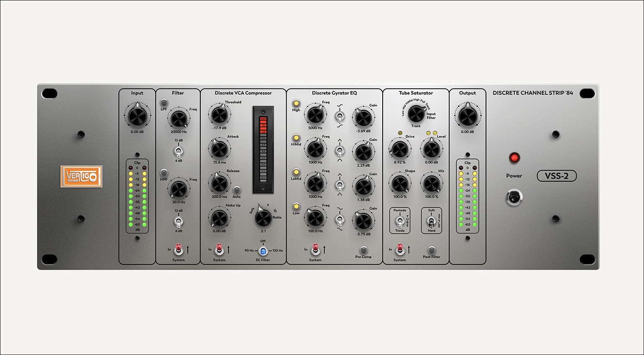Screen dimensions: 644x355
Task: Toggle the HiMid band LED button
Action: pyautogui.click(x=296, y=137)
